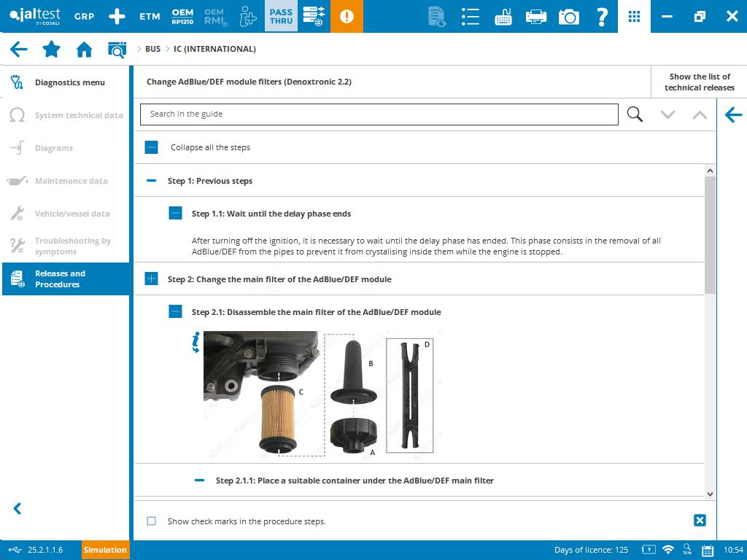Viewport: 747px width, 560px height.
Task: Jump to next search result down chevron
Action: point(667,114)
